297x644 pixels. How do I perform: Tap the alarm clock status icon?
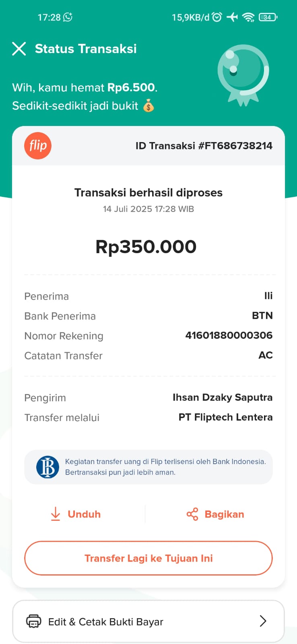217,17
